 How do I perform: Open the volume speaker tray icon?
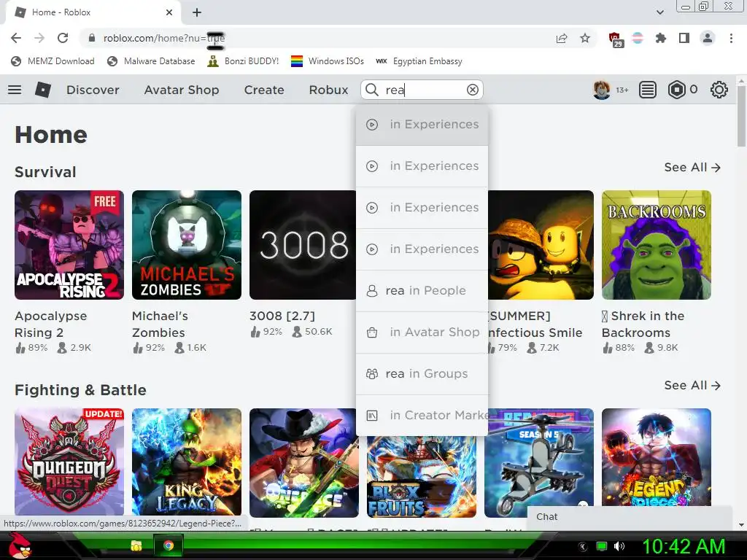click(619, 546)
